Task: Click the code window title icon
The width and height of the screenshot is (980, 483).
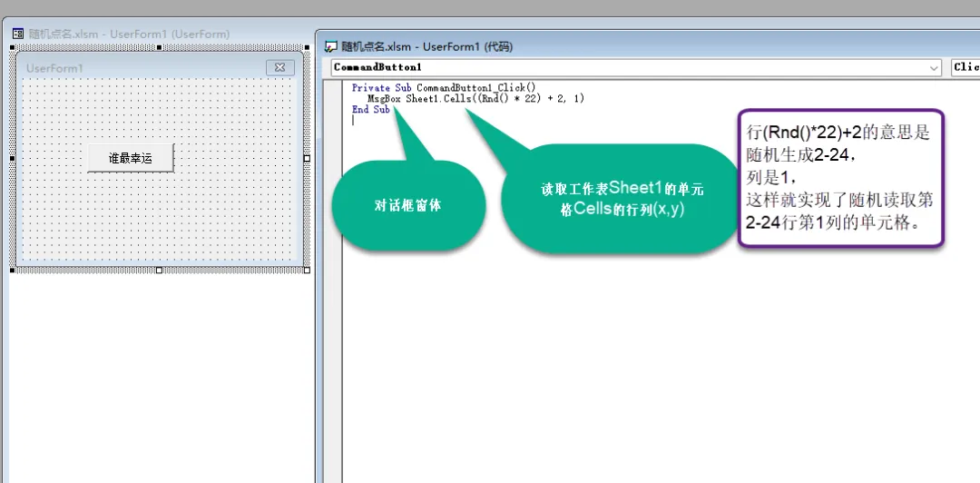Action: (x=331, y=46)
